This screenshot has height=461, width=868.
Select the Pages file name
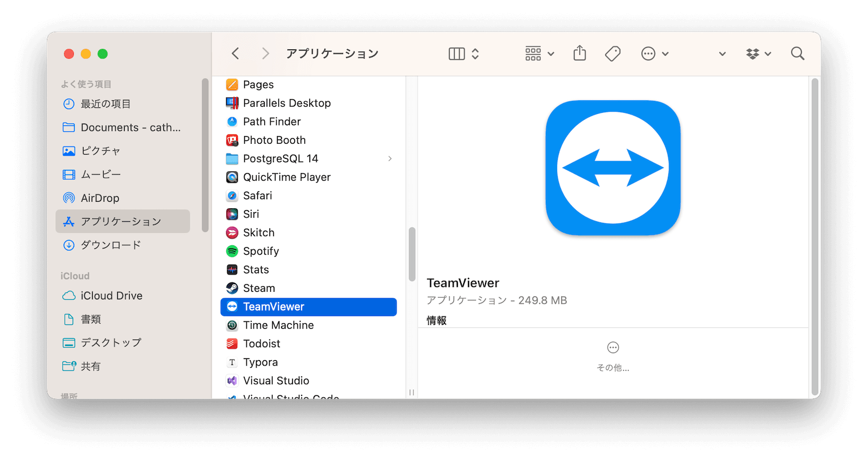click(x=258, y=85)
